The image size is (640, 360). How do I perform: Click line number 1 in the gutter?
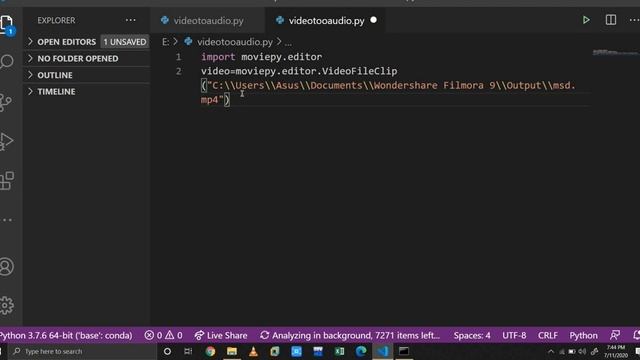tap(178, 57)
